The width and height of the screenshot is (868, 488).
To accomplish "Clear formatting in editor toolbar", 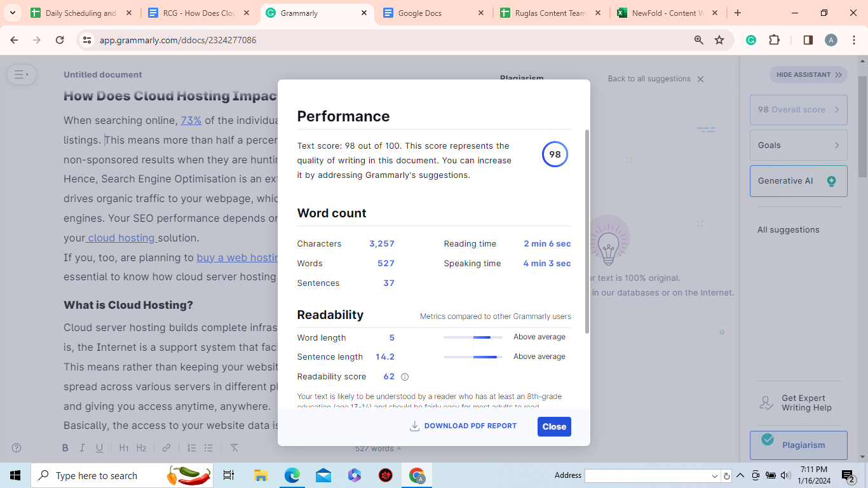I will (x=234, y=448).
